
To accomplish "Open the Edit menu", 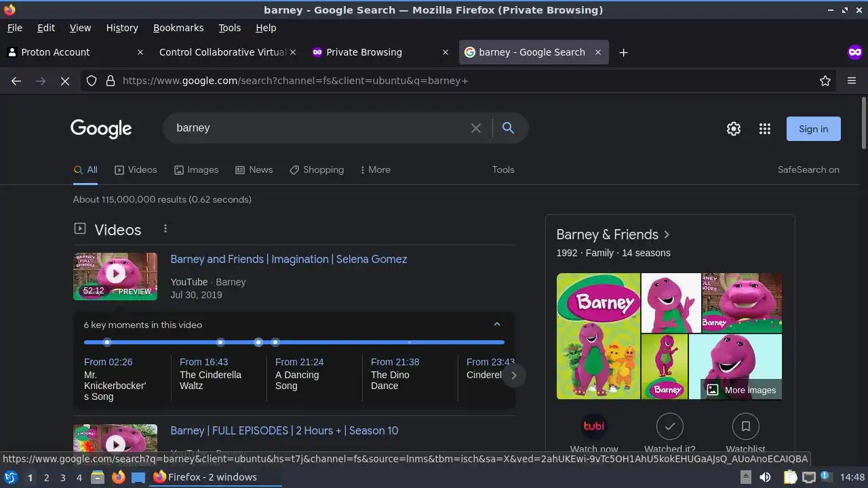I will click(46, 28).
